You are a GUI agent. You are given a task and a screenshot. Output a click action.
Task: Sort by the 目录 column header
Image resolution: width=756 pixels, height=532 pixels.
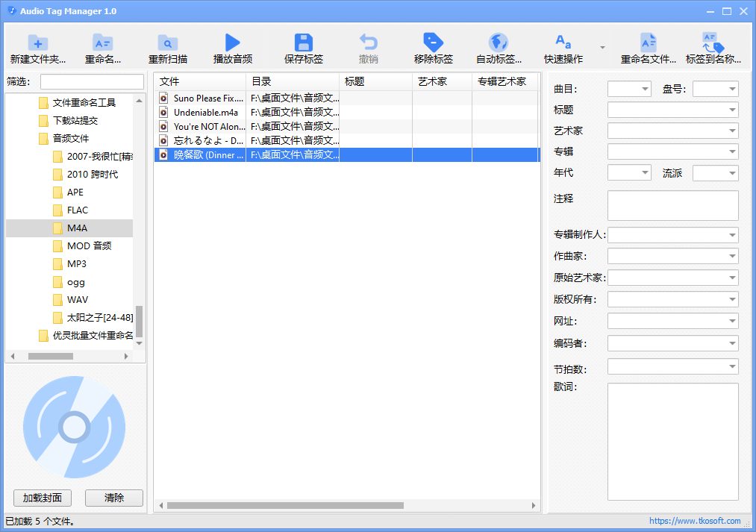click(x=293, y=81)
